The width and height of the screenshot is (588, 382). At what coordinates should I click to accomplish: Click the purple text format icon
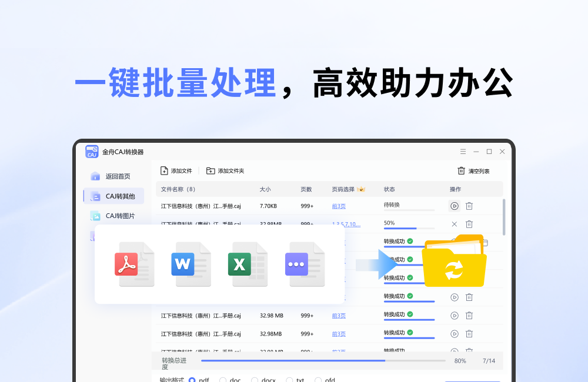tap(305, 264)
